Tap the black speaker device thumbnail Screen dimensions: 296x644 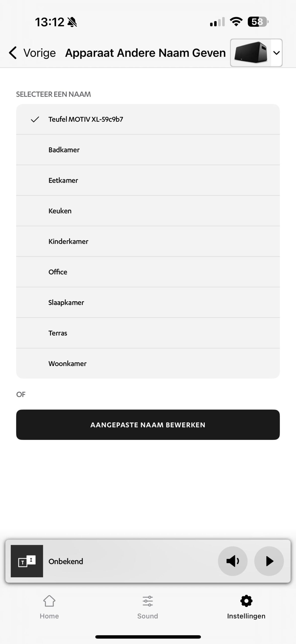(x=251, y=53)
